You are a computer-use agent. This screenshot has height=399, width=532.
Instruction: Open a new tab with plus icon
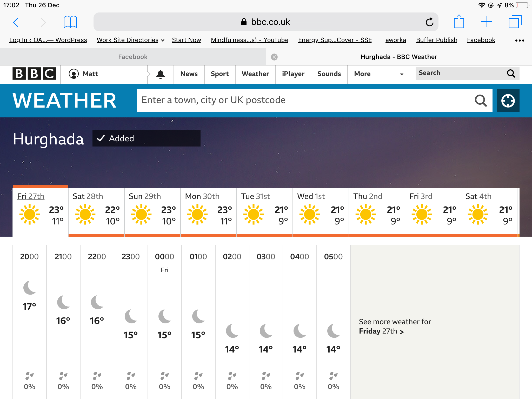(487, 22)
